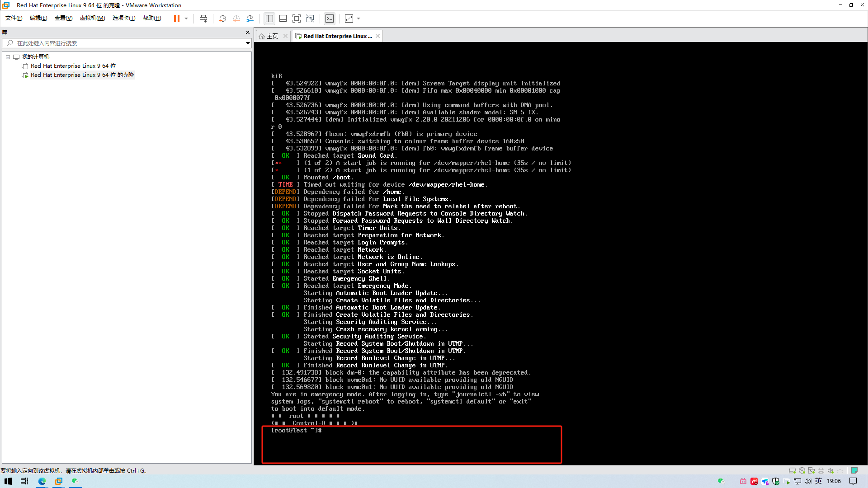Click Windows Security shield tray icon

click(x=776, y=481)
